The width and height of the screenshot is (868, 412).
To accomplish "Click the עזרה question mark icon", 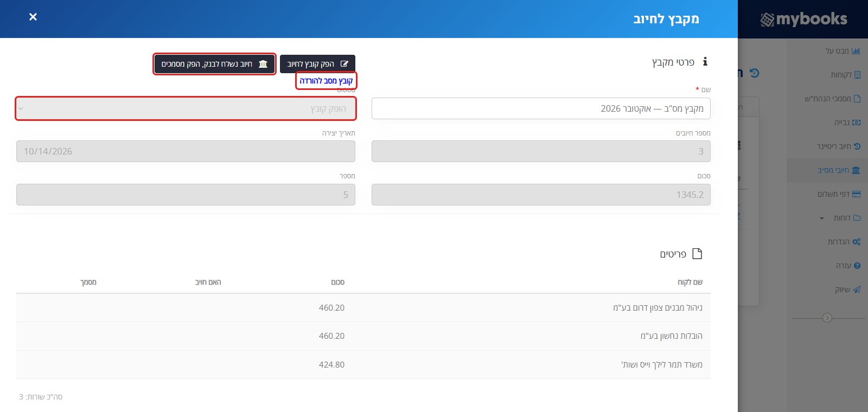I will (x=857, y=266).
